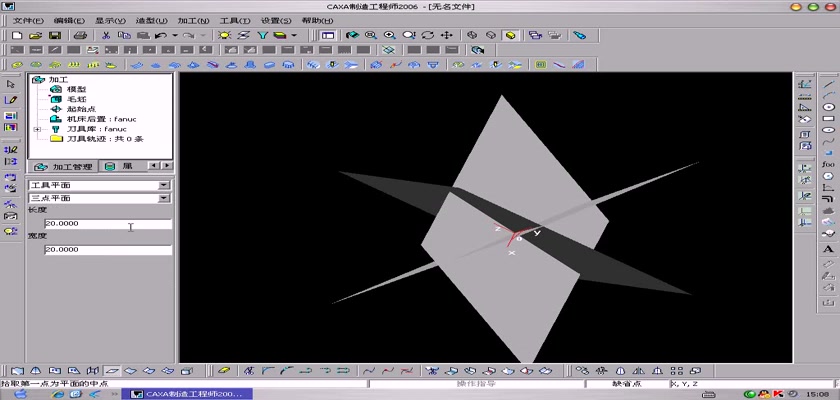Select the spline curve tool
840x400 pixels.
[x=828, y=141]
